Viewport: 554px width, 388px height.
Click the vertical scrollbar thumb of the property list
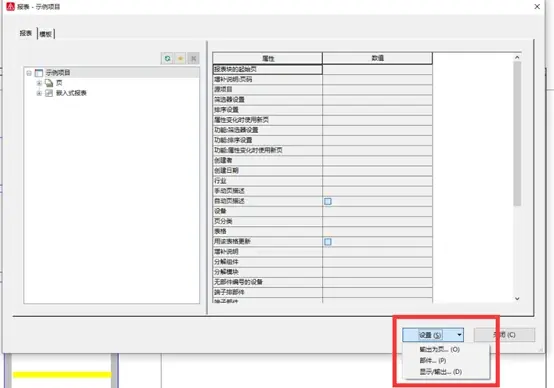(x=517, y=134)
